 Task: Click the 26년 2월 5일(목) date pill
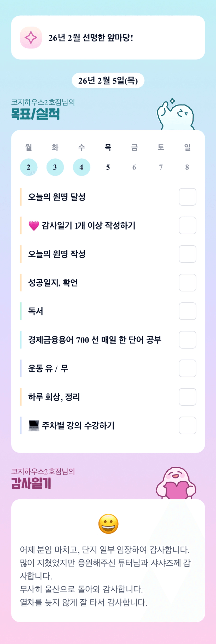[x=108, y=80]
